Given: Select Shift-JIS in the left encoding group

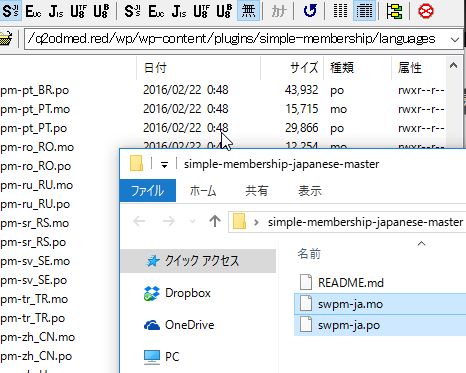Looking at the screenshot, I should point(10,11).
